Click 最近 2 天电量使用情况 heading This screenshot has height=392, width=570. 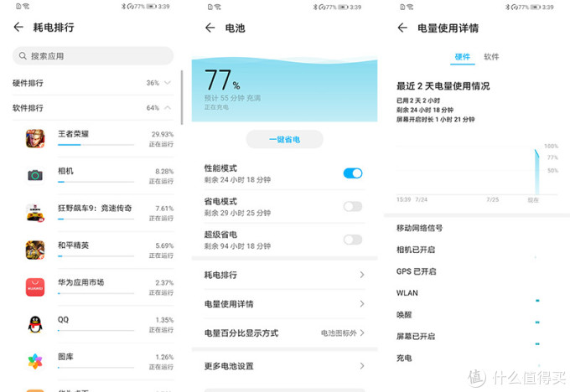point(443,86)
